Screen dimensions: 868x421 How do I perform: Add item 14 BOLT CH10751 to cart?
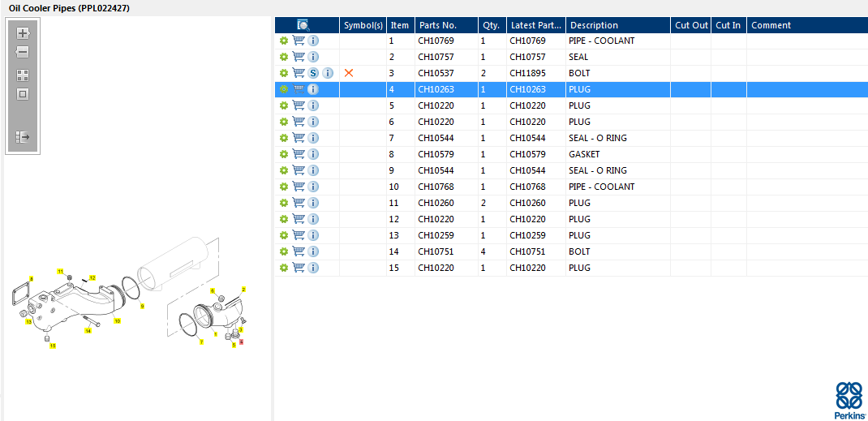tap(299, 251)
